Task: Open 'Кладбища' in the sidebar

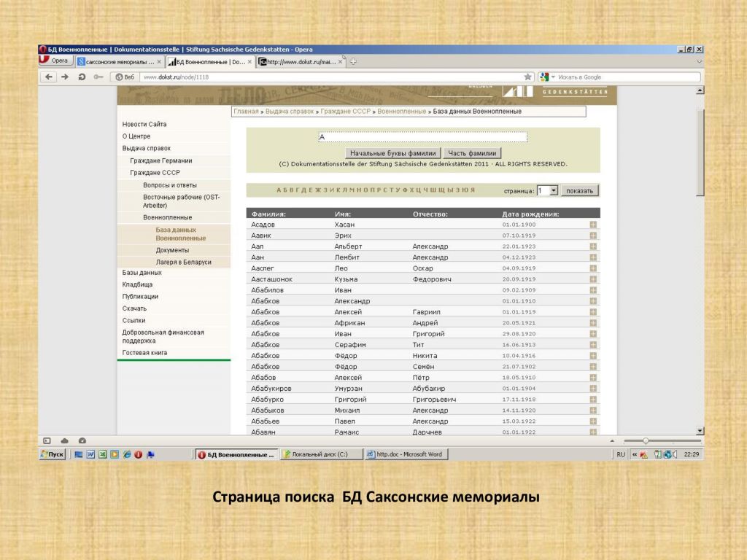Action: [x=137, y=284]
